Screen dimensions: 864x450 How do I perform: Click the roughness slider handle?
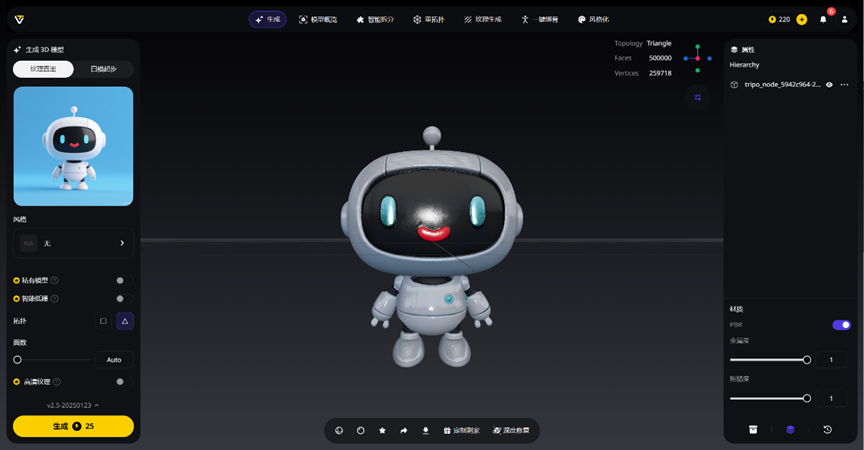coord(807,398)
